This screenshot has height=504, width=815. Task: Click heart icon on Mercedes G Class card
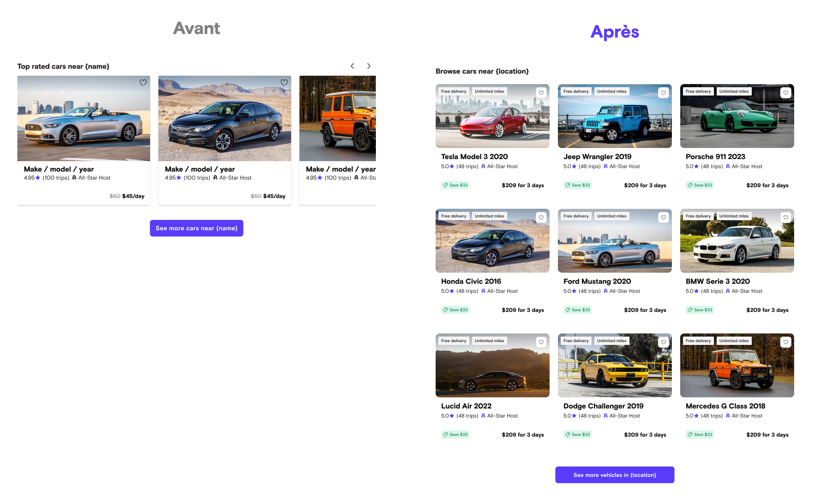pos(786,342)
